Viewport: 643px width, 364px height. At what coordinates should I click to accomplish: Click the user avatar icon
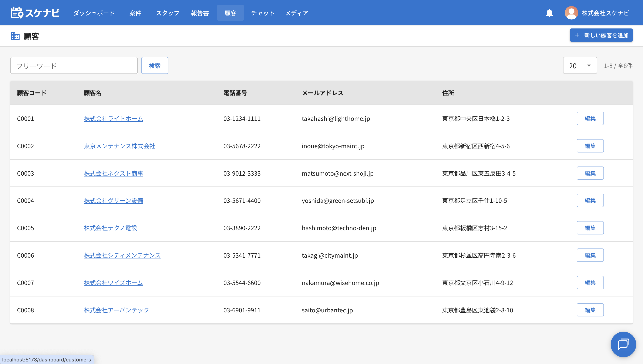[571, 13]
